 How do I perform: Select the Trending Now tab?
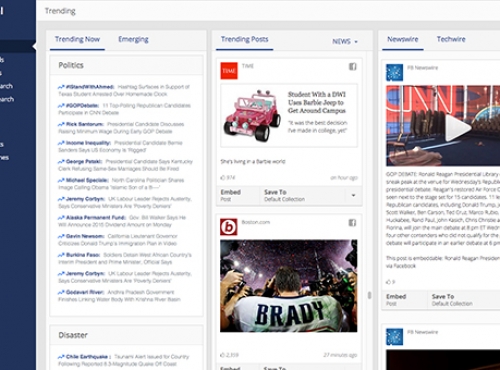77,39
